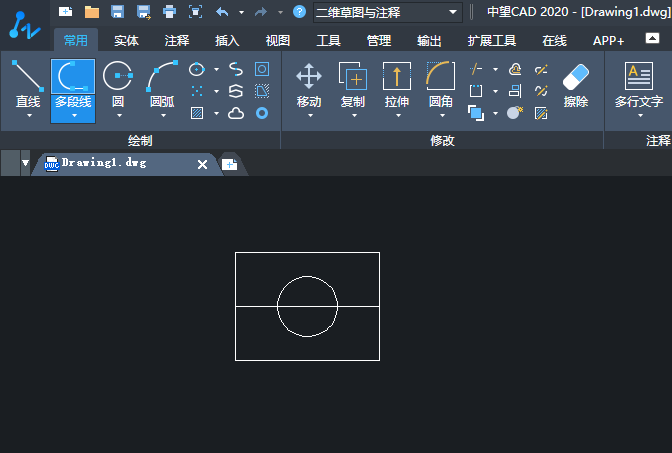Viewport: 672px width, 453px height.
Task: Add a new drawing tab
Action: click(230, 164)
